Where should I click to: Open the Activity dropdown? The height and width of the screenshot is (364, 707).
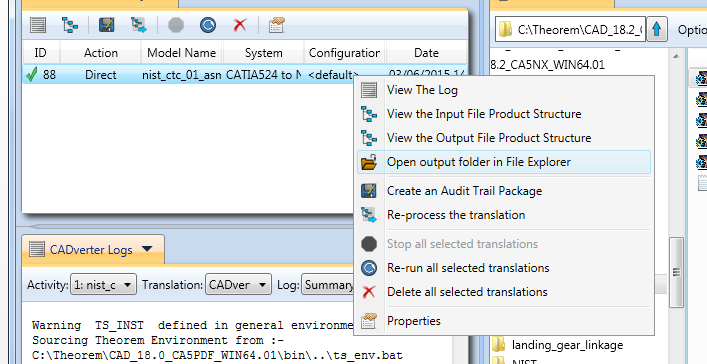(x=103, y=285)
